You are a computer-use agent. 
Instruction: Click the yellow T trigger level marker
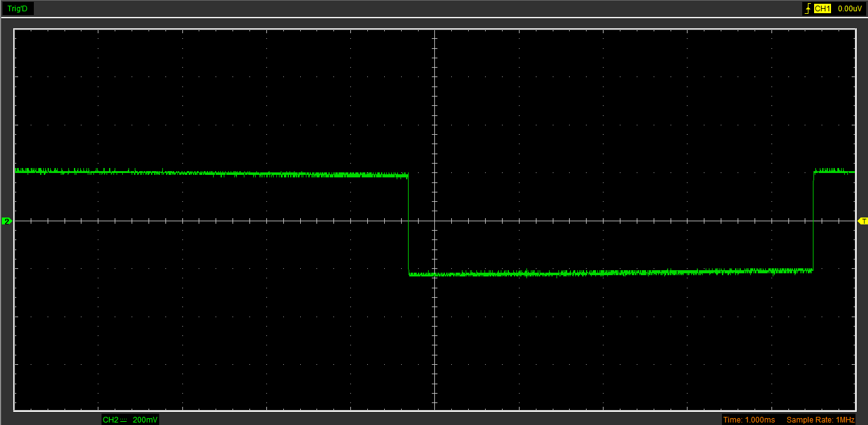pos(862,221)
